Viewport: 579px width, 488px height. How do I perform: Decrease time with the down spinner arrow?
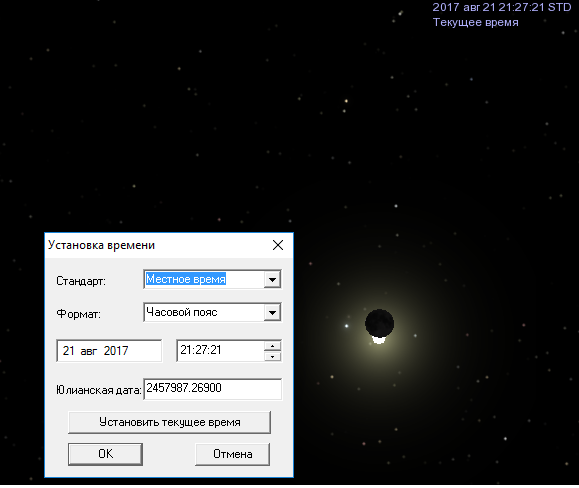click(x=273, y=356)
